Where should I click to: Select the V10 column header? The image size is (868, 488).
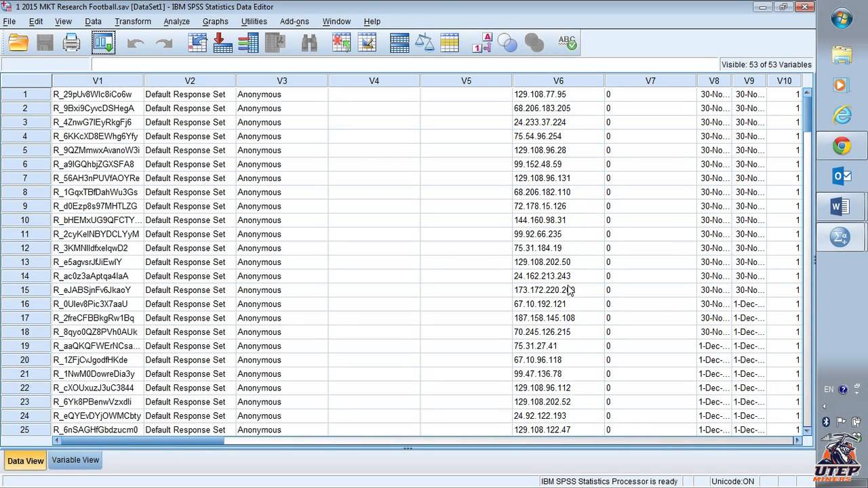tap(784, 81)
